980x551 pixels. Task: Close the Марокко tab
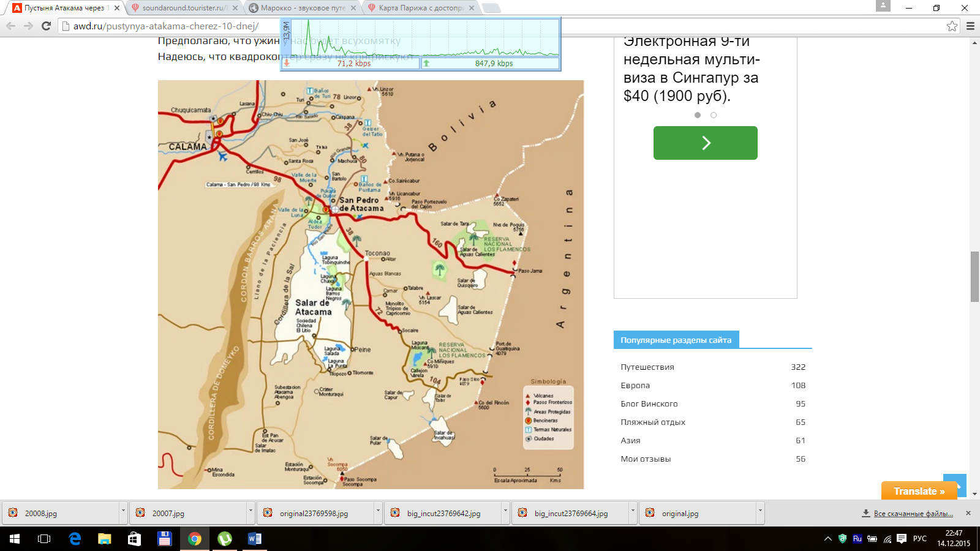pyautogui.click(x=353, y=8)
